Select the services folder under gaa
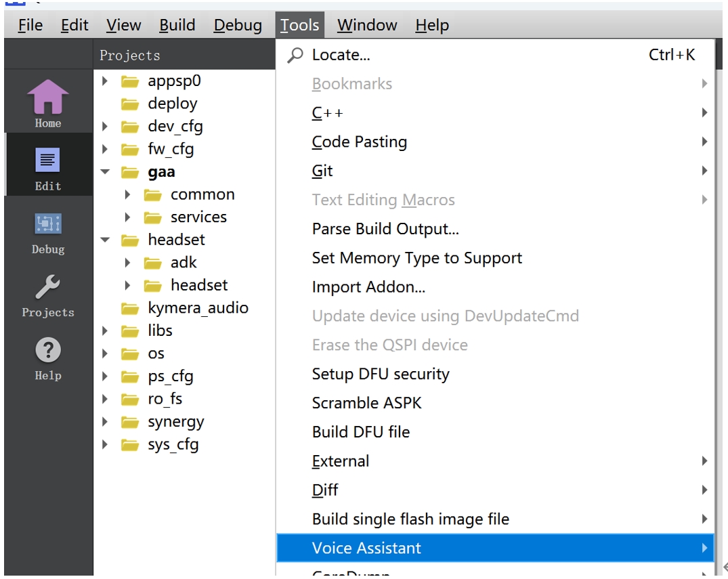This screenshot has height=579, width=728. point(198,217)
